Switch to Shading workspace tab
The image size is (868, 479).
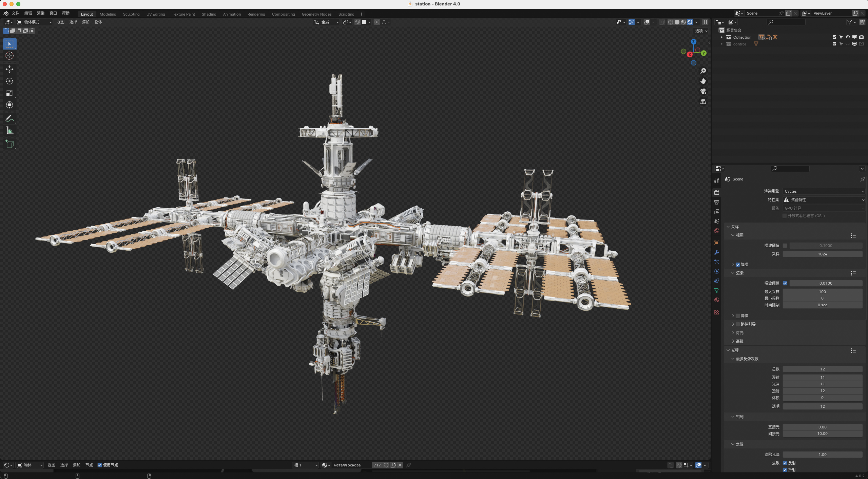(x=209, y=14)
